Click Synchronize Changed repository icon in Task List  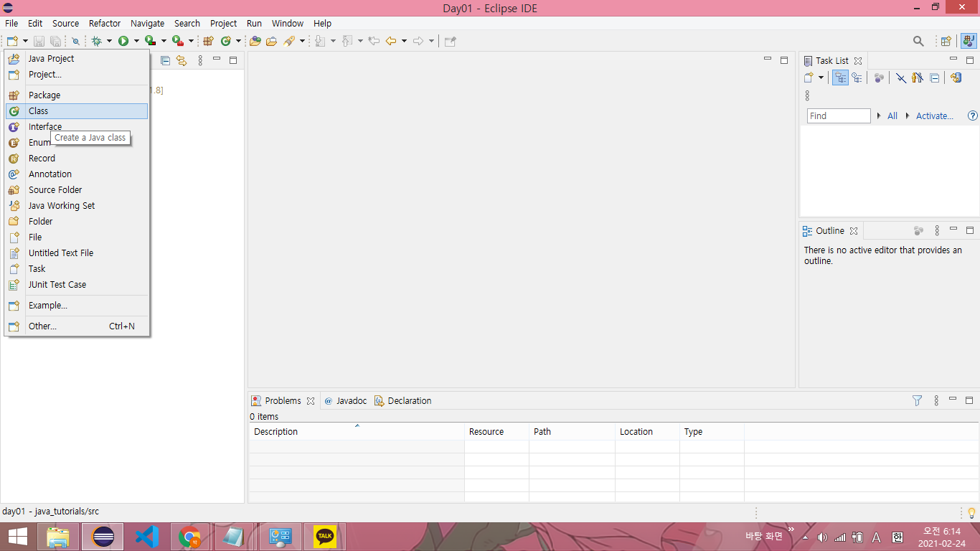pos(956,77)
